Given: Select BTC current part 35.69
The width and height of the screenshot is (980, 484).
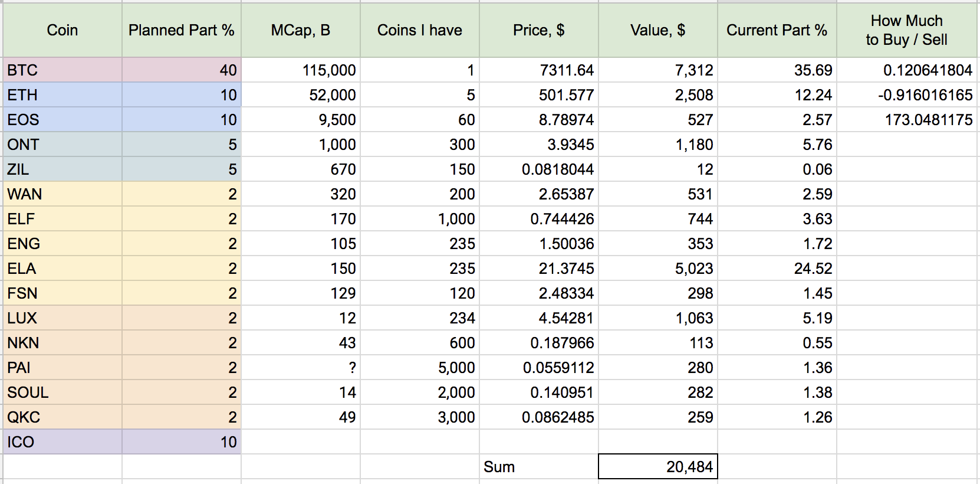Looking at the screenshot, I should tap(777, 70).
